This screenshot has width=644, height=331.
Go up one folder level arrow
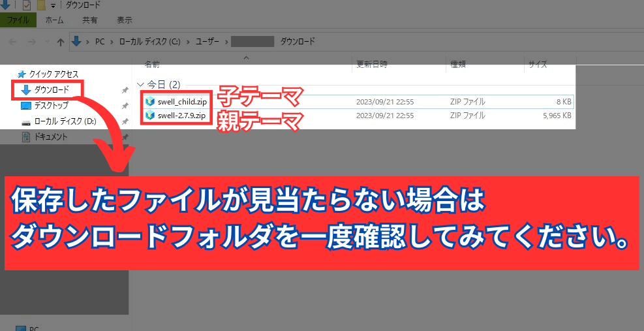tap(61, 42)
